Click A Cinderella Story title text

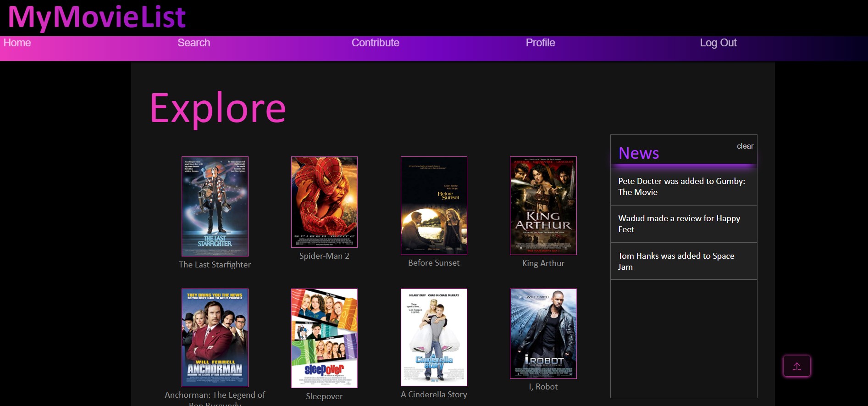pyautogui.click(x=434, y=395)
